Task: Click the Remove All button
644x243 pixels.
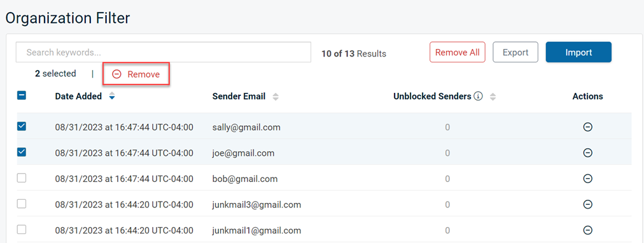Action: coord(458,52)
